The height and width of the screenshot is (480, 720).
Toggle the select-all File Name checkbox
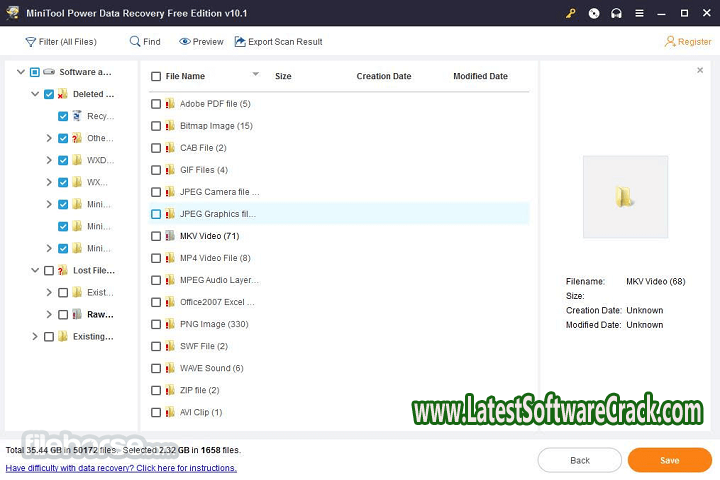coord(155,76)
